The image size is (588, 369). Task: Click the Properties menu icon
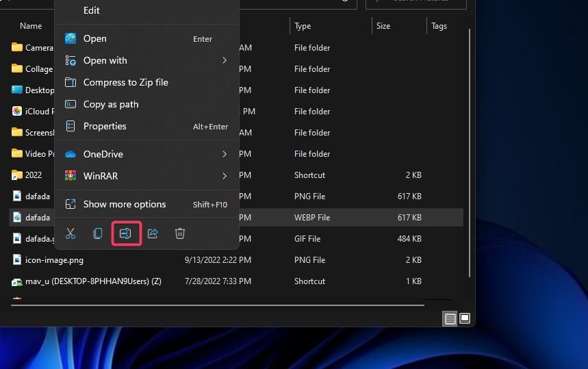71,126
